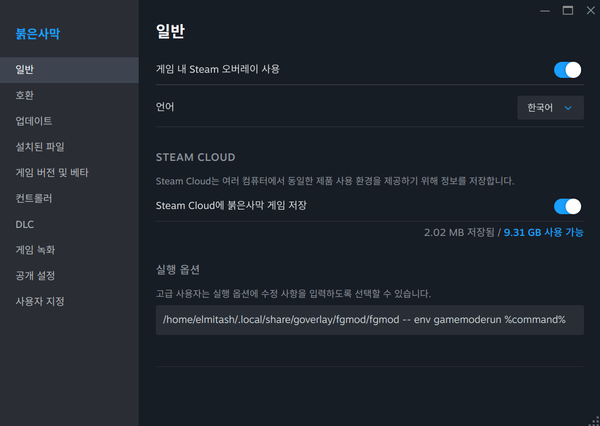The width and height of the screenshot is (600, 426).
Task: Open the 한국어 language dropdown
Action: coord(550,108)
